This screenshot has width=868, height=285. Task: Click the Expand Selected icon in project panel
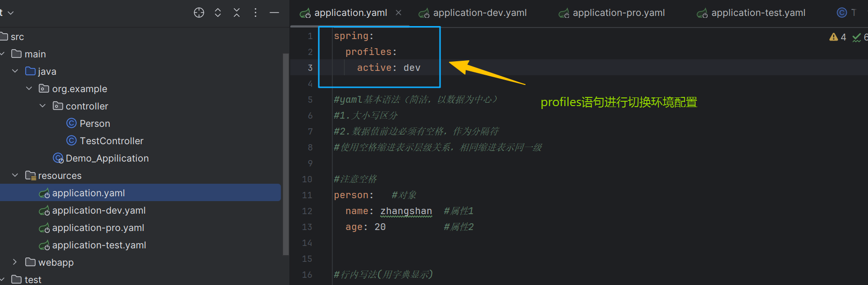(x=218, y=13)
